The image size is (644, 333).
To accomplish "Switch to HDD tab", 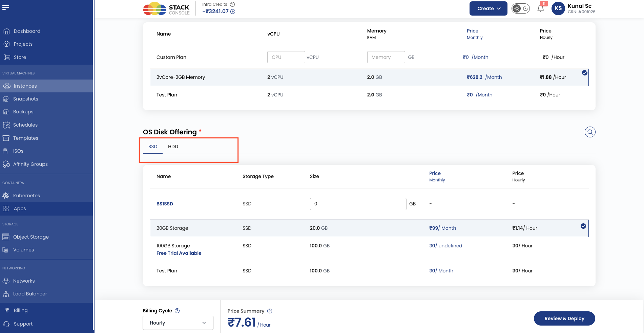I will 173,147.
